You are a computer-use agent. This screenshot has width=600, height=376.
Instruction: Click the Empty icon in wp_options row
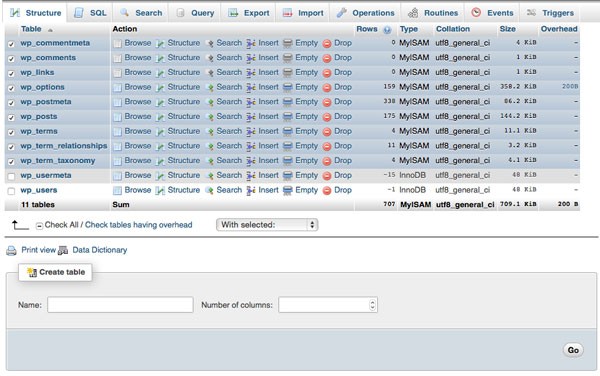point(287,88)
